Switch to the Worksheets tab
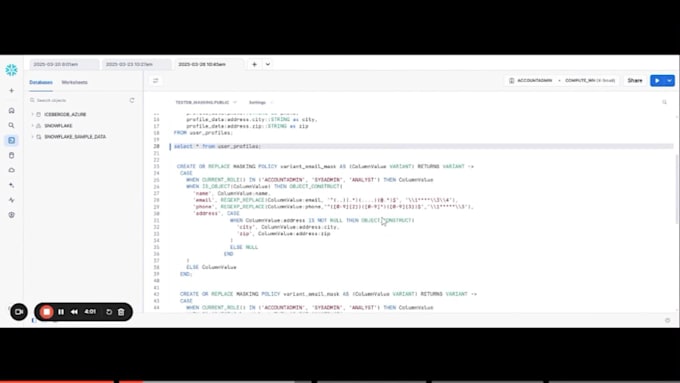Viewport: 680px width, 383px height. [75, 82]
